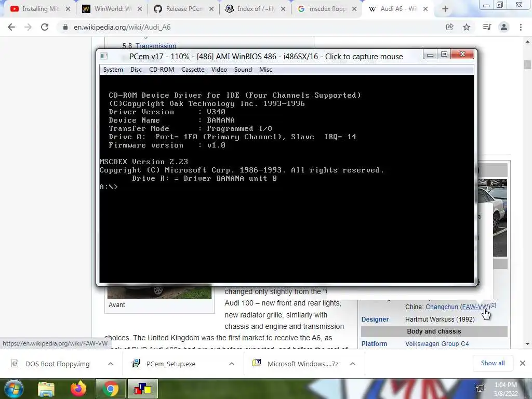Open Chrome from taskbar
The width and height of the screenshot is (532, 399).
pos(111,389)
